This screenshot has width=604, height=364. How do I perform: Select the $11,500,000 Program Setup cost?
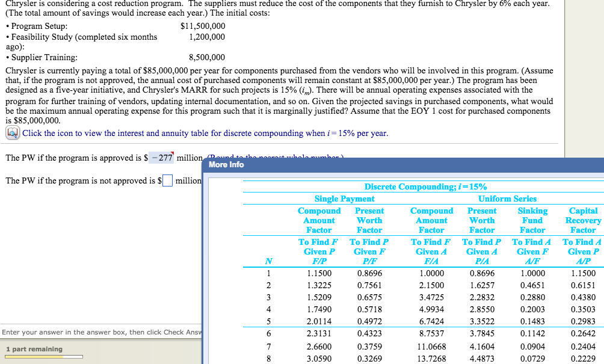tap(203, 26)
